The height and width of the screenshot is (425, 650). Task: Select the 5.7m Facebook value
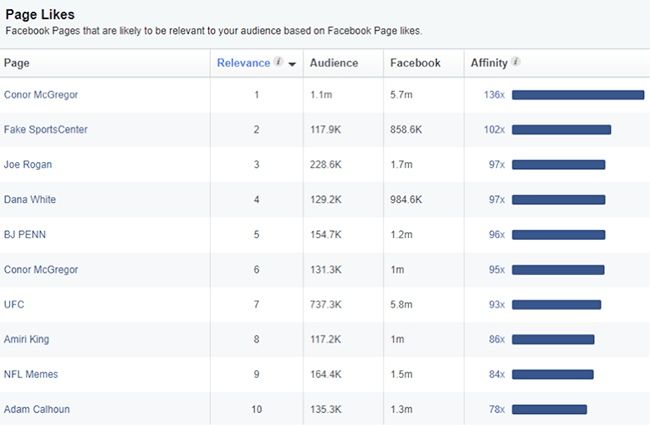click(401, 95)
